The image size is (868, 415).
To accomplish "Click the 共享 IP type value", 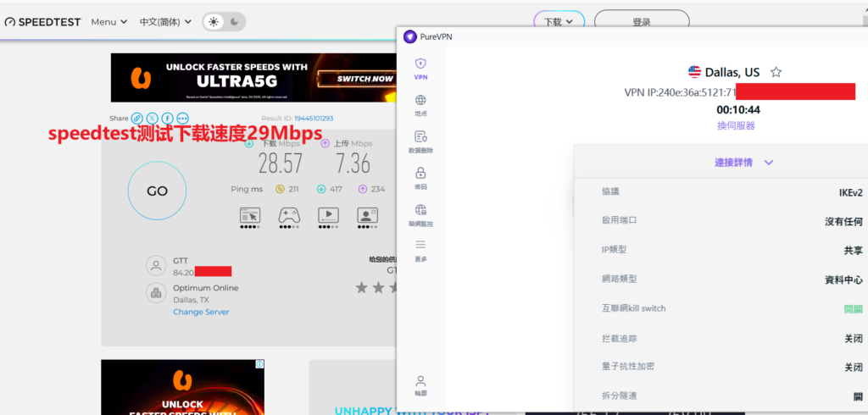I will (x=853, y=251).
